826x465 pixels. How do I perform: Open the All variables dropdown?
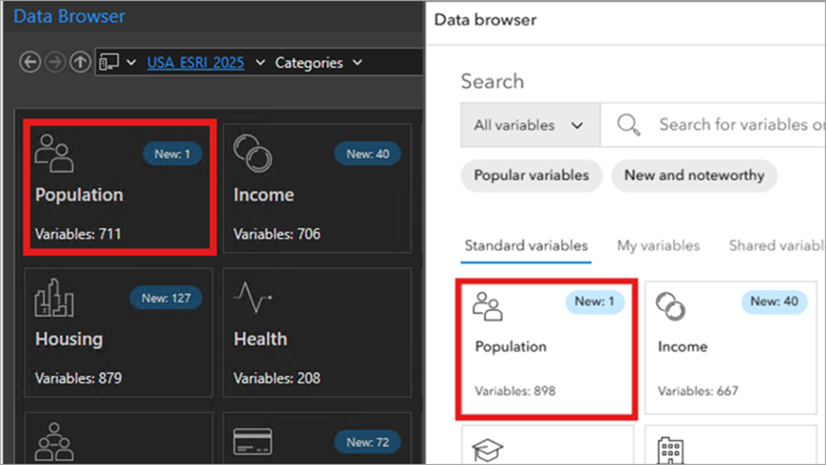tap(529, 125)
